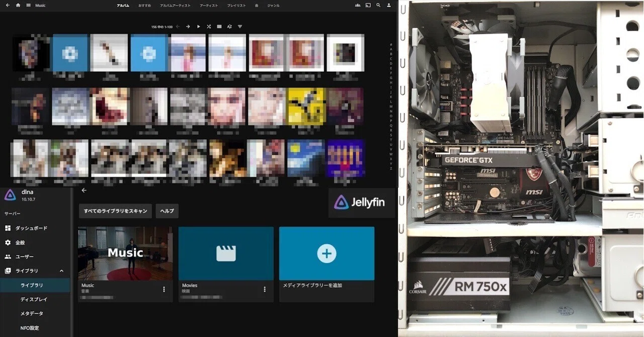Collapse the ライブラリ sidebar section chevron
Viewport: 644px width, 337px height.
coord(62,271)
